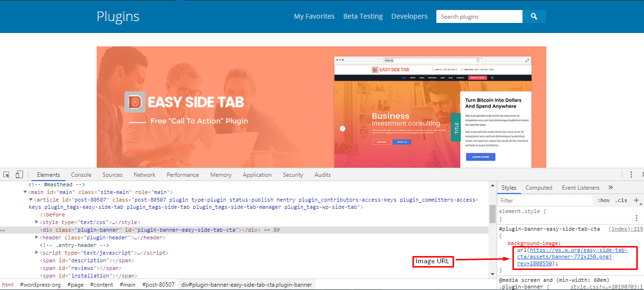Add new style rule plus icon
The image size is (644, 290).
[636, 201]
